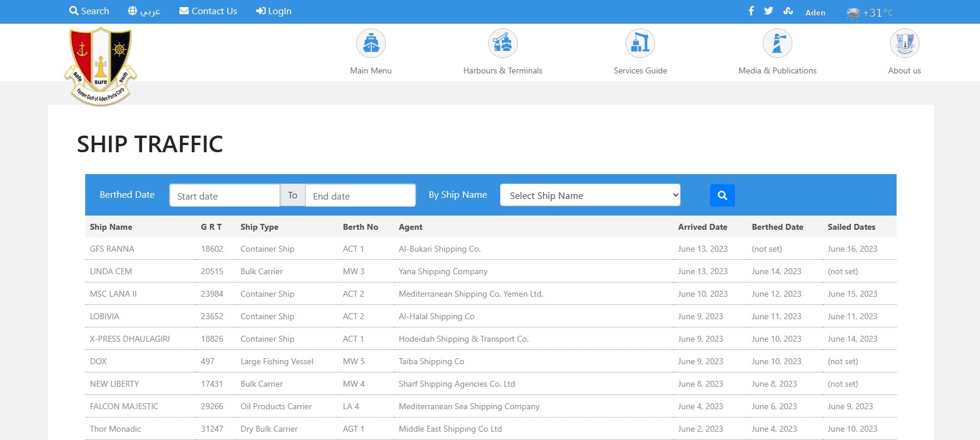The image size is (980, 440).
Task: Click the Main Menu ship icon
Action: pyautogui.click(x=371, y=43)
